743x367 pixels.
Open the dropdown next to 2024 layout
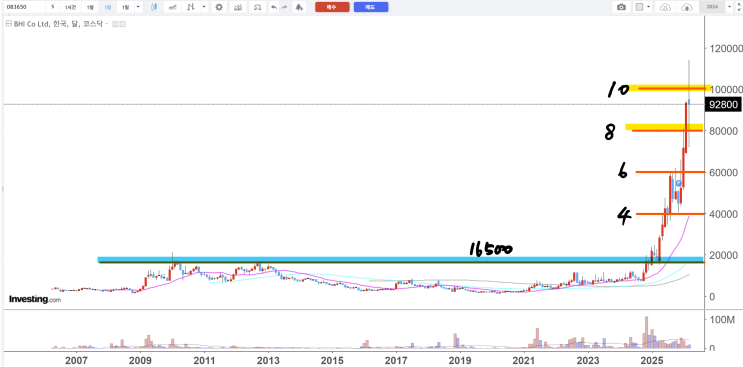729,7
